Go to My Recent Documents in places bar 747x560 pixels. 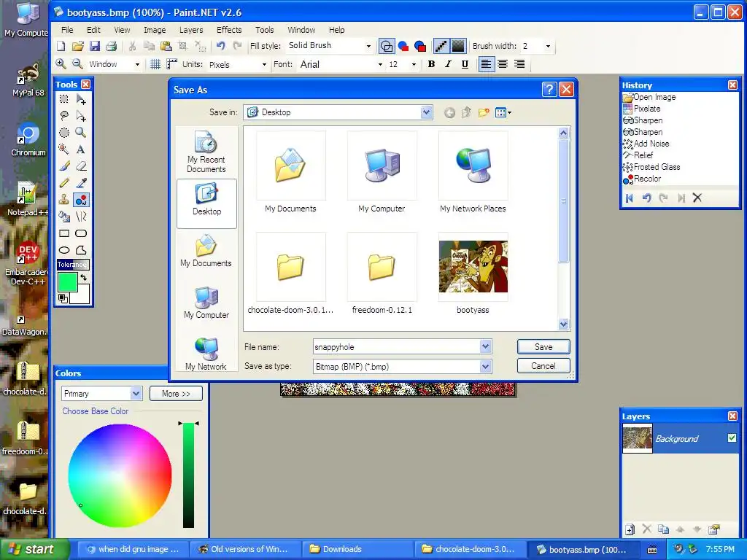(x=206, y=152)
